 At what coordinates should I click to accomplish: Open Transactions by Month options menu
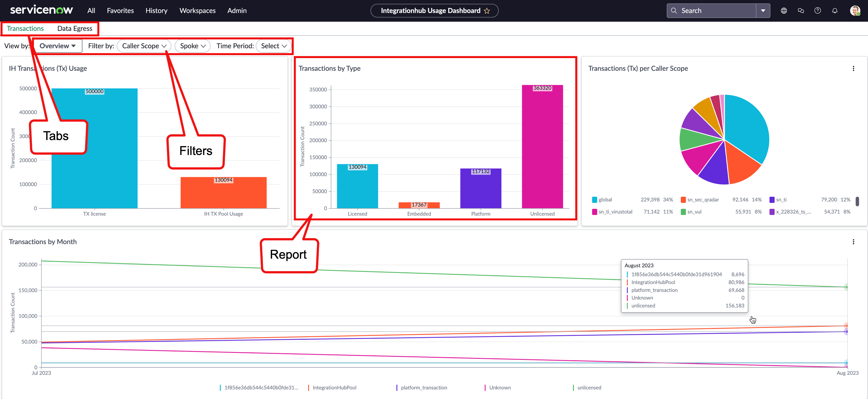tap(854, 242)
